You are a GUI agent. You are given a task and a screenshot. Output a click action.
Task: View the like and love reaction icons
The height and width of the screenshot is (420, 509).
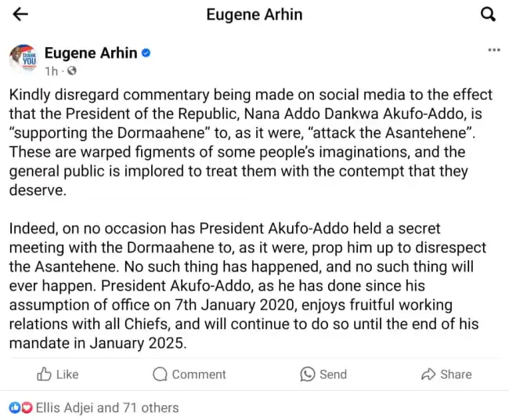click(x=20, y=407)
